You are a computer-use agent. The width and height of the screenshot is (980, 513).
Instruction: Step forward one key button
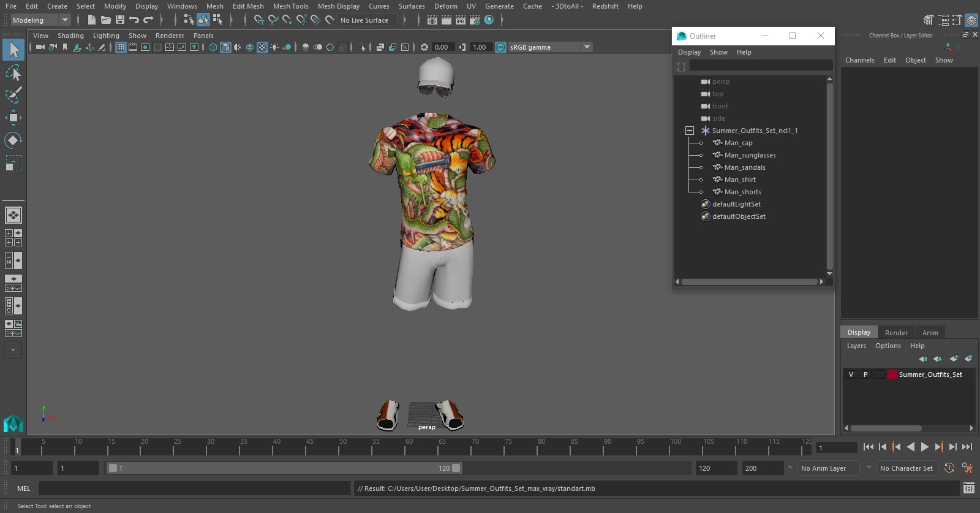click(939, 447)
